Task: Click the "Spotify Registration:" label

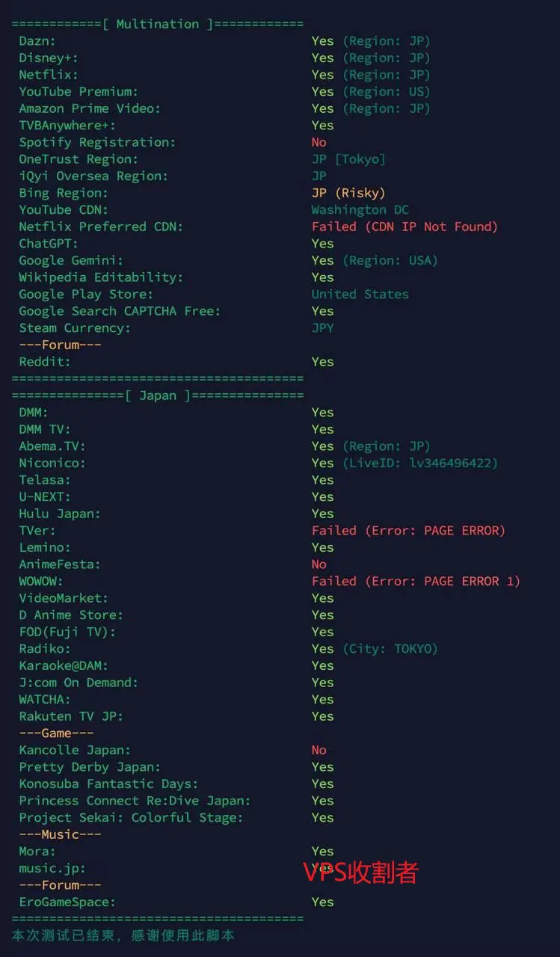Action: [x=97, y=142]
